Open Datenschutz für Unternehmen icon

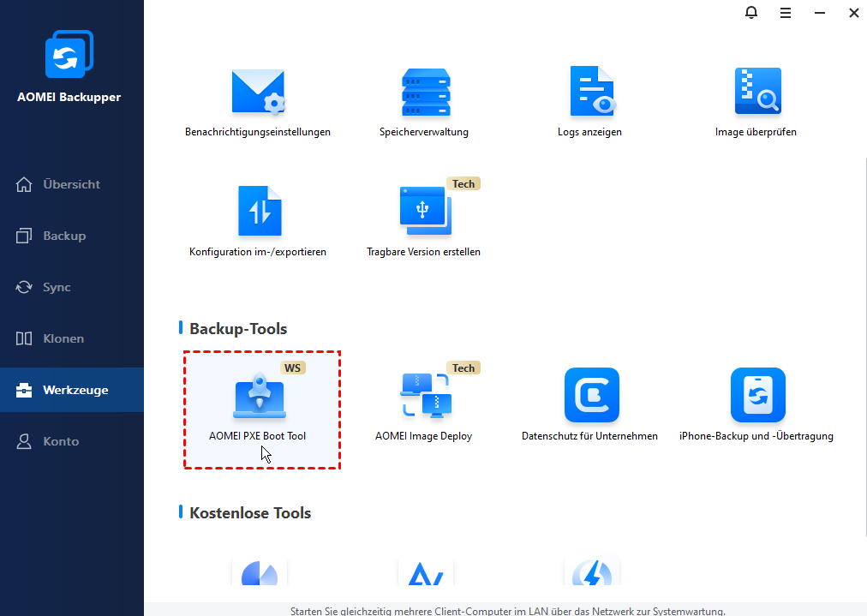coord(592,395)
